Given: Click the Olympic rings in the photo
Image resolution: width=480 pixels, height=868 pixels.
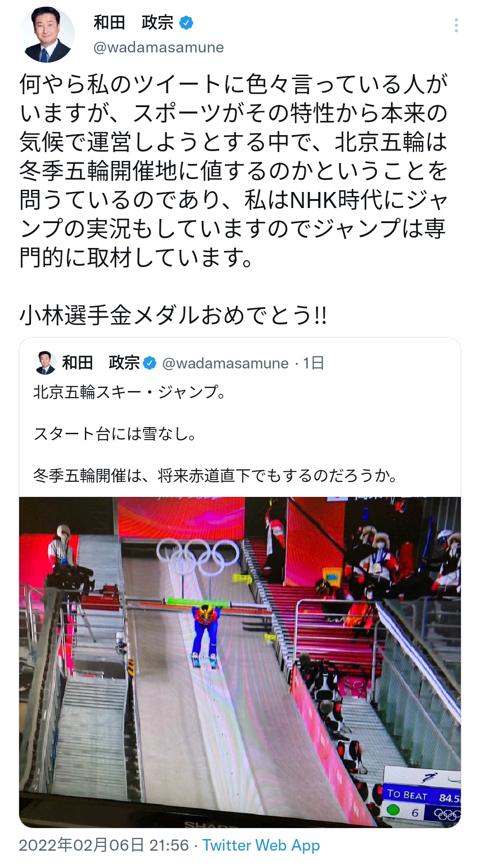Looking at the screenshot, I should [198, 557].
